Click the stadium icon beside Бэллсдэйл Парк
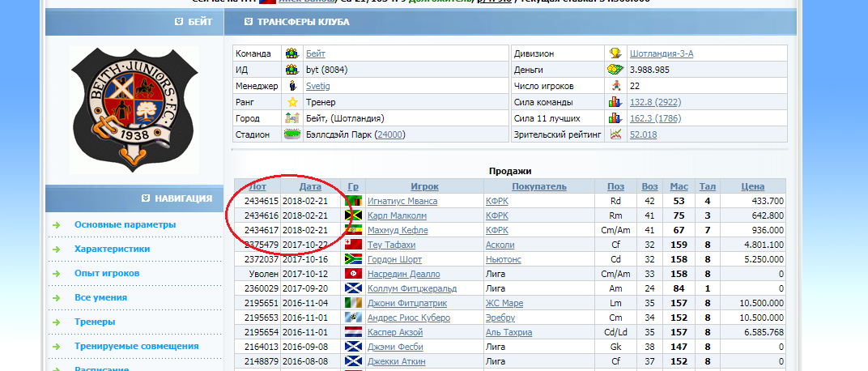 (291, 134)
